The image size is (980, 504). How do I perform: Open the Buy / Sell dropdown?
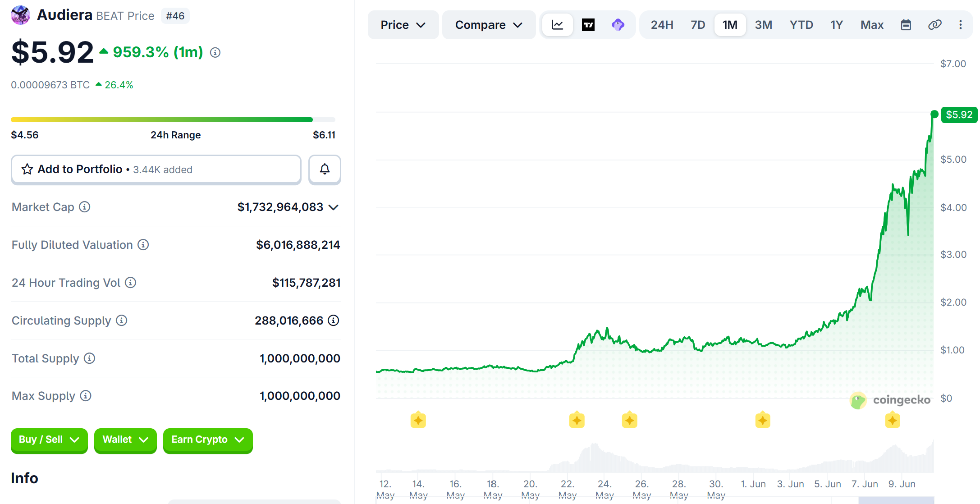click(49, 440)
